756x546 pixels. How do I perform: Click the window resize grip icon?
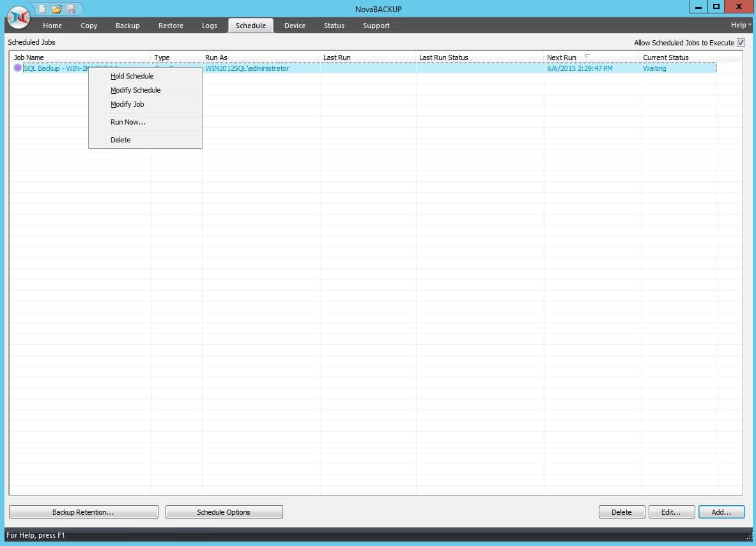(x=749, y=536)
